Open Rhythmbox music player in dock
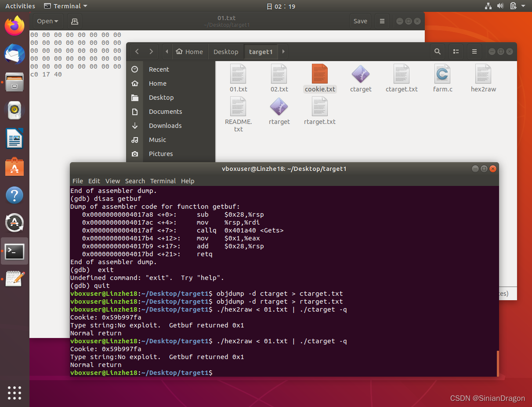532x407 pixels. [14, 110]
